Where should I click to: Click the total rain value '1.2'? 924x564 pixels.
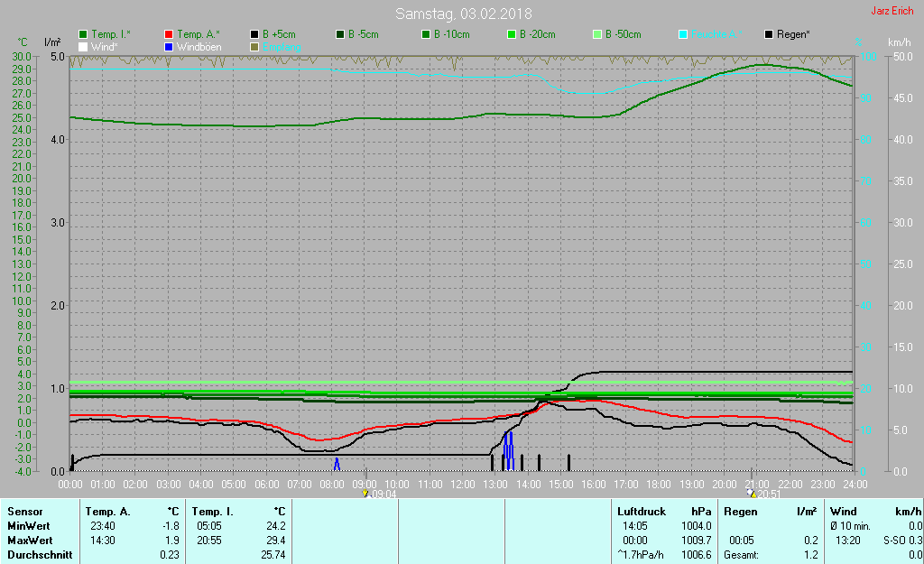point(811,555)
